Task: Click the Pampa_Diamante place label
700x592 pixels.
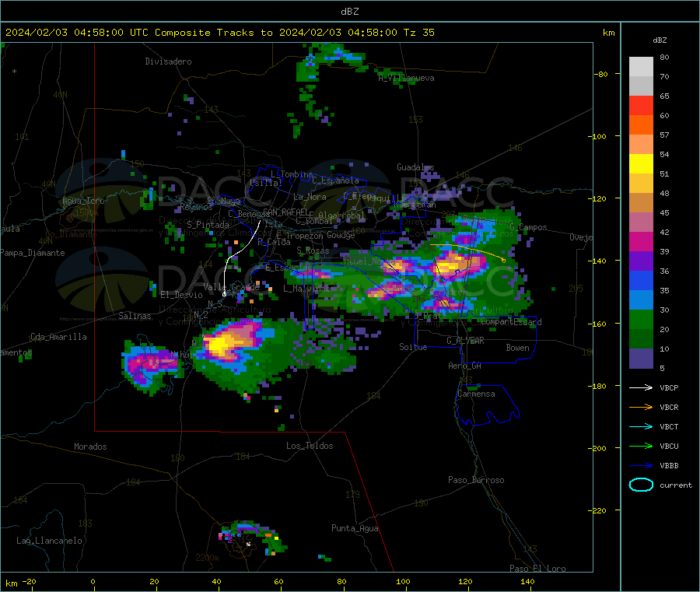Action: (33, 253)
